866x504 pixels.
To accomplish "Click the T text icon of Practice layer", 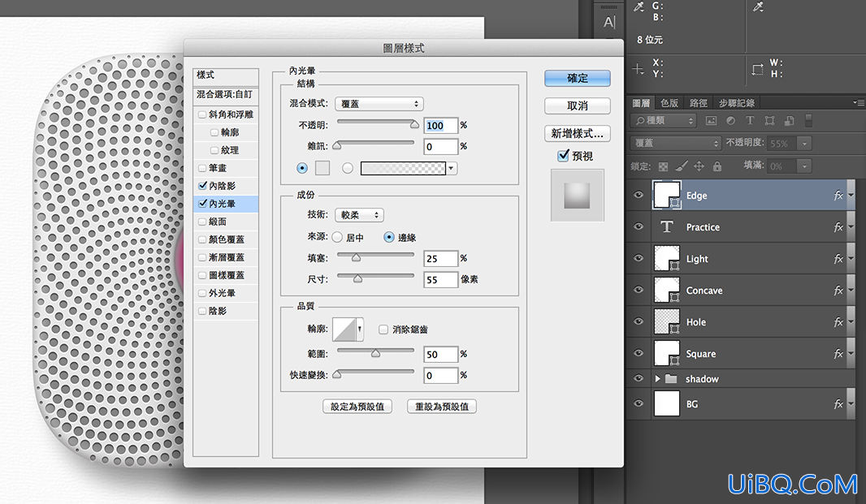I will (x=667, y=227).
